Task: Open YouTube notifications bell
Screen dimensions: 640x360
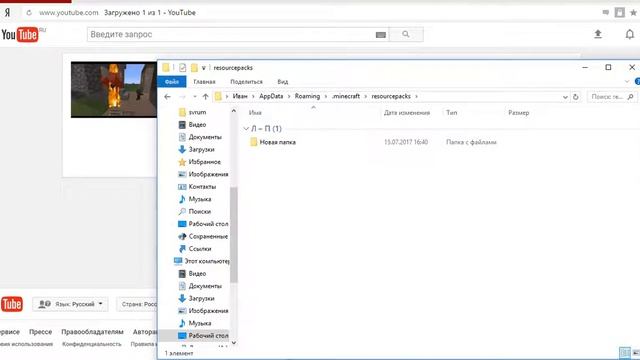Action: tap(630, 34)
